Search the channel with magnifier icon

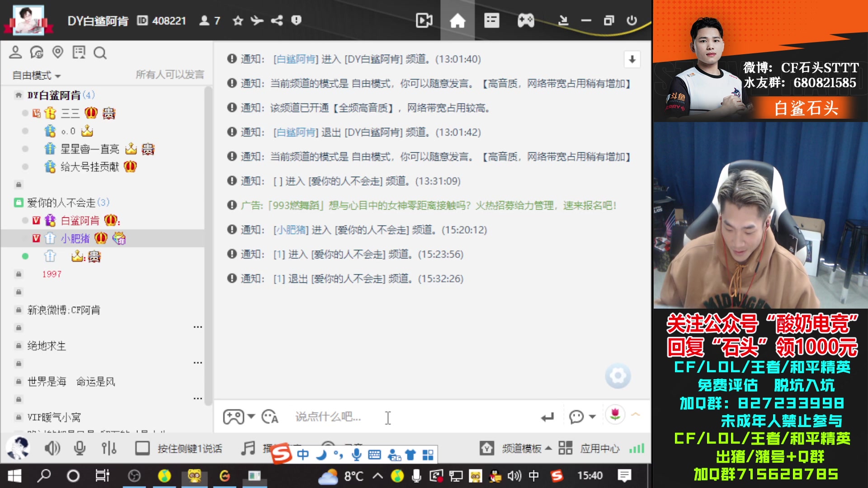tap(100, 53)
